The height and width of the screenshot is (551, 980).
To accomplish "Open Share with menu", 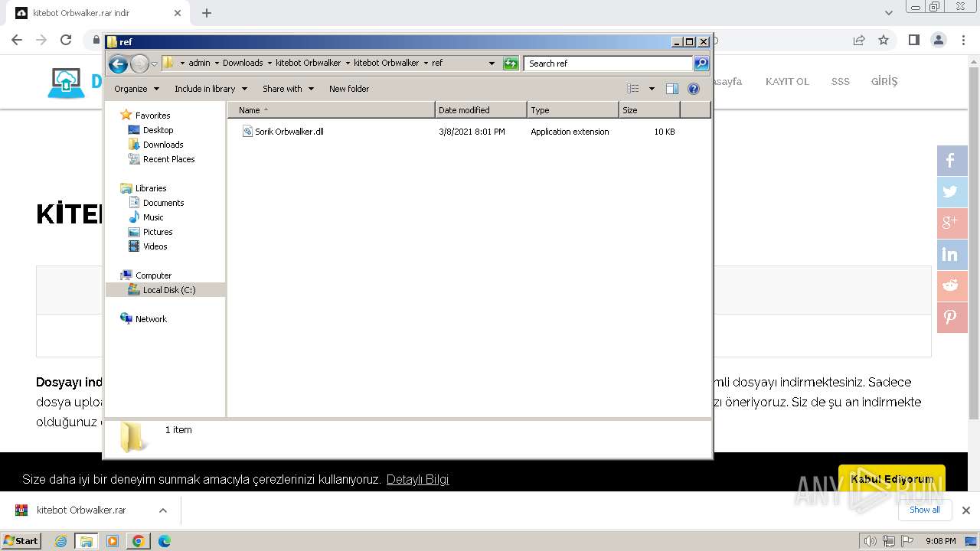I will coord(288,89).
